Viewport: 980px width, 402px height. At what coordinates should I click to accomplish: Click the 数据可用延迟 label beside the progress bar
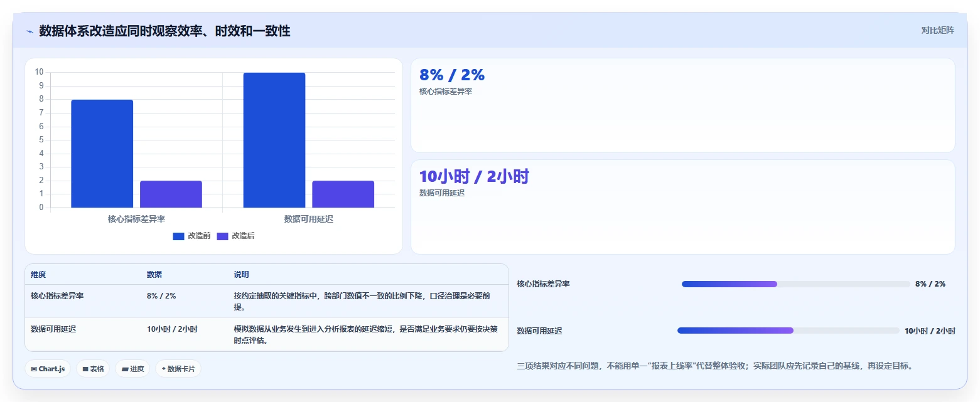(x=539, y=331)
